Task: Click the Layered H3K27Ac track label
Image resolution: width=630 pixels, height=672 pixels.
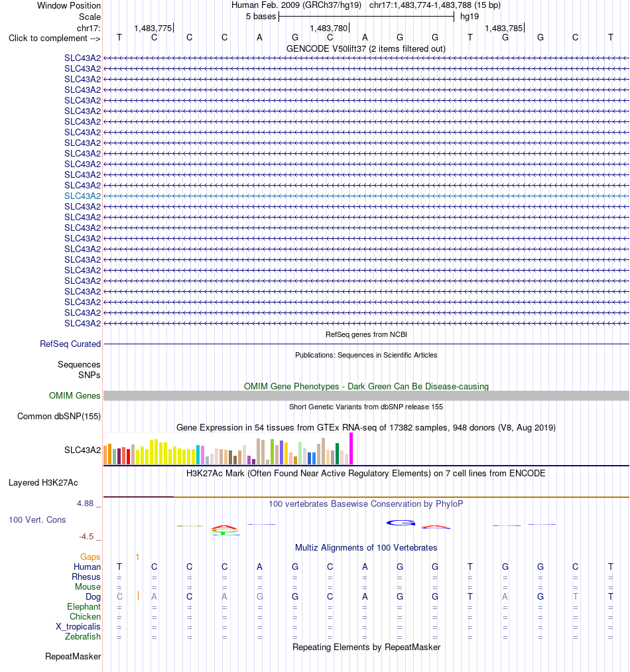Action: point(43,482)
